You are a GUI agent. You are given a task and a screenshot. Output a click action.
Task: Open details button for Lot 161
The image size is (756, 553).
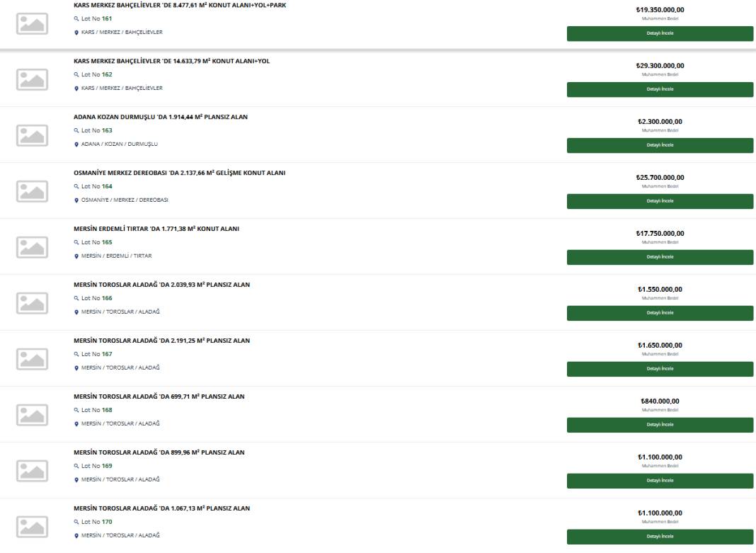click(660, 34)
